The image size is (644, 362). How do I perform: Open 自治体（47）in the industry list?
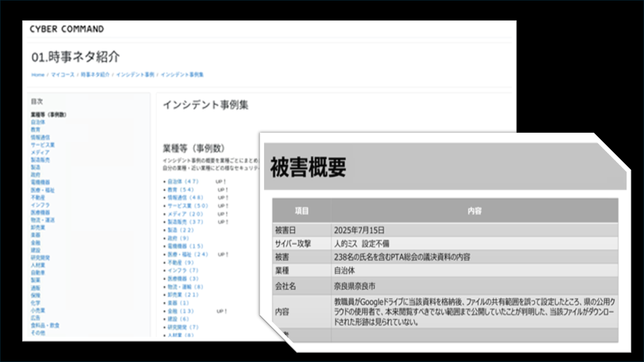click(183, 182)
